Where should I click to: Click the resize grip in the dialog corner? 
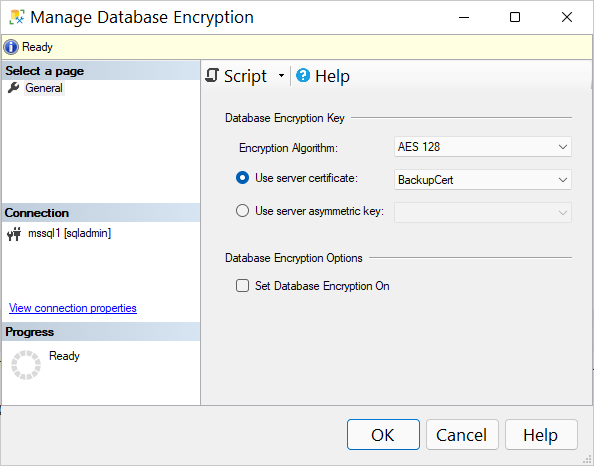(587, 460)
